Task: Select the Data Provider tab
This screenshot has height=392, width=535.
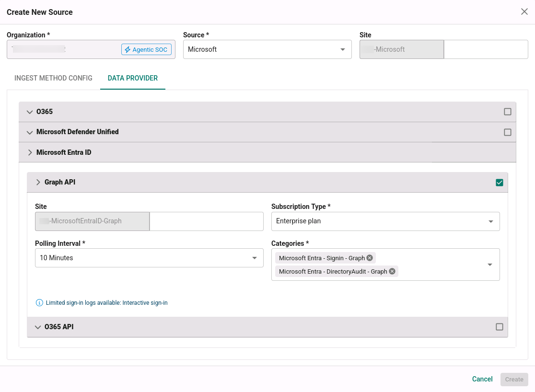Action: 133,78
